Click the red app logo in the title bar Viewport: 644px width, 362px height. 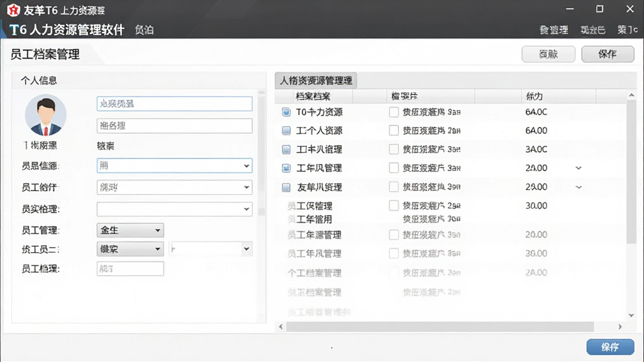coord(13,10)
